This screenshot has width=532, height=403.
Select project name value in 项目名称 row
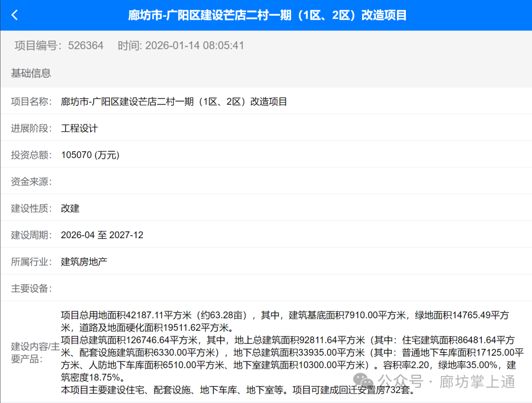174,102
